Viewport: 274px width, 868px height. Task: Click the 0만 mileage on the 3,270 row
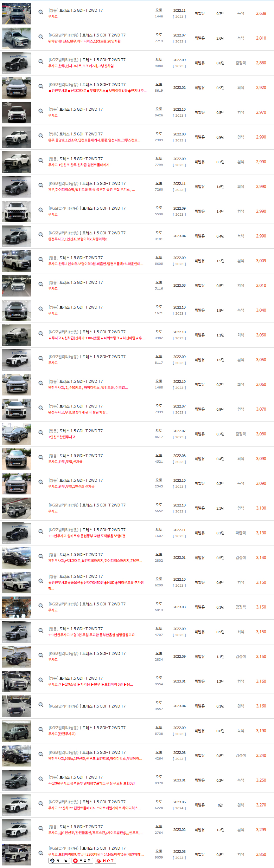point(220,805)
